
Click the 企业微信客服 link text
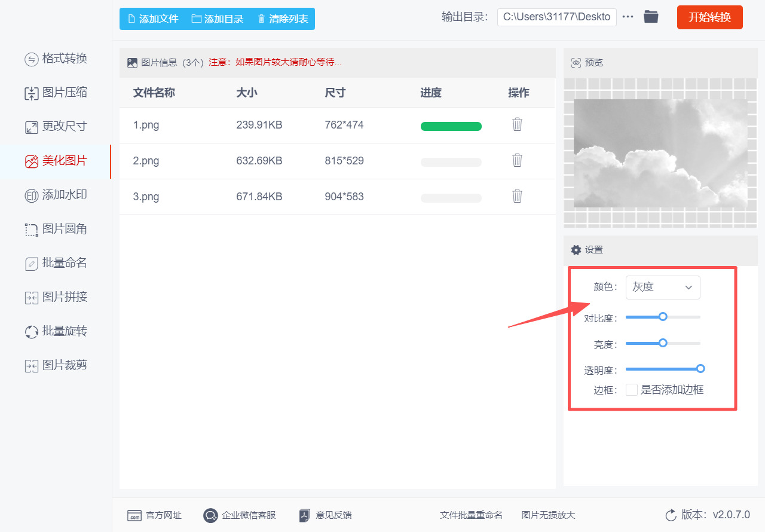pyautogui.click(x=249, y=515)
